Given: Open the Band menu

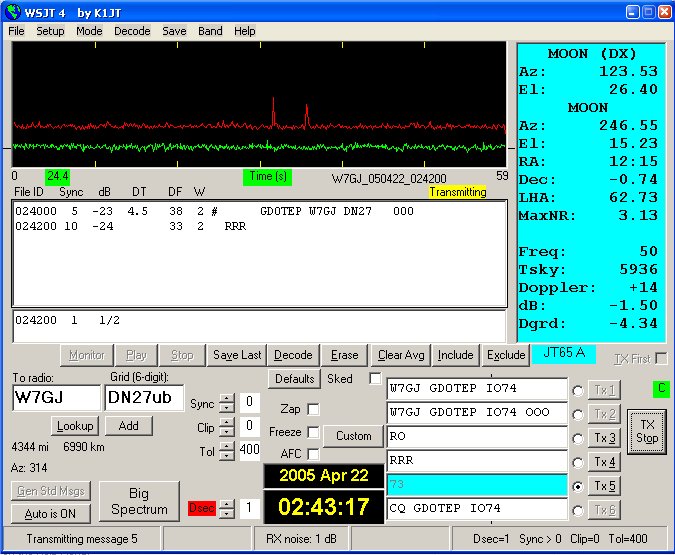Looking at the screenshot, I should tap(210, 31).
